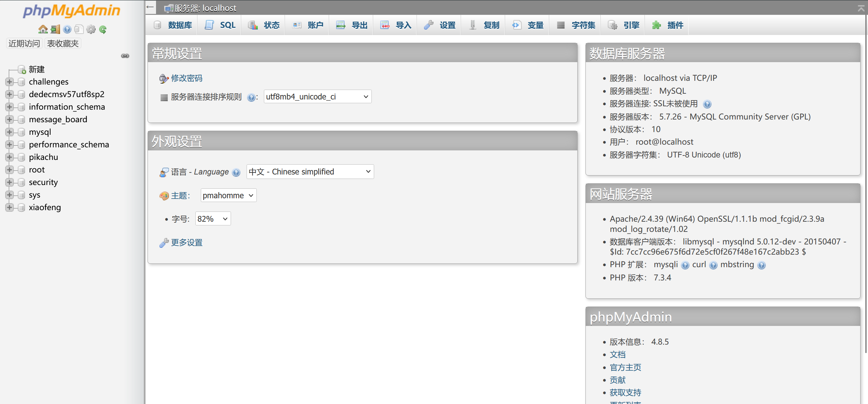Click the mysql database icon in the tree

[x=21, y=132]
